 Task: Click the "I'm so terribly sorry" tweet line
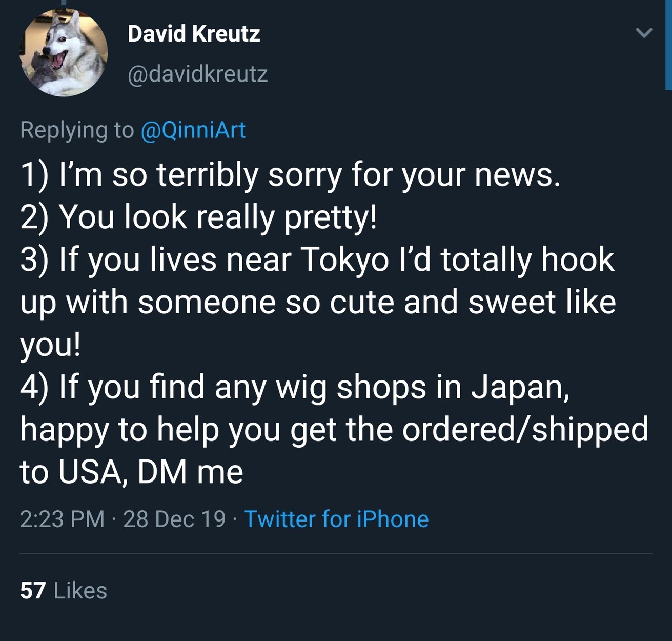pos(290,174)
